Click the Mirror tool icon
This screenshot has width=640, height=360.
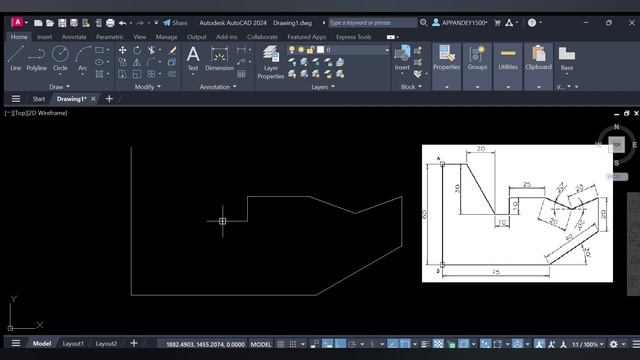(137, 62)
